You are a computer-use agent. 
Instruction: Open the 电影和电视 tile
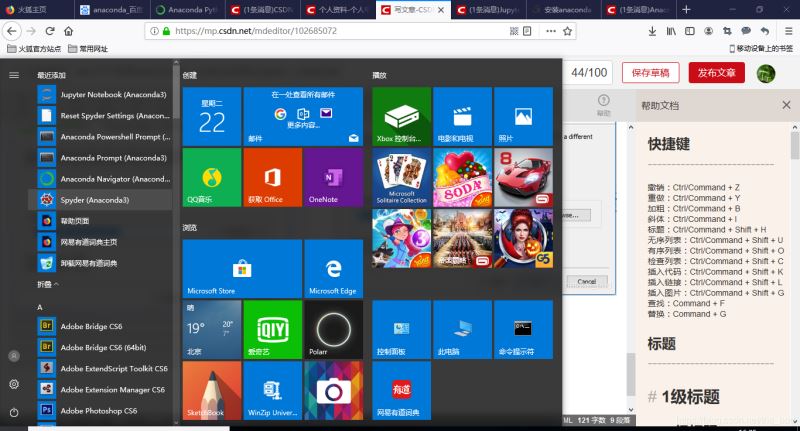pos(462,117)
